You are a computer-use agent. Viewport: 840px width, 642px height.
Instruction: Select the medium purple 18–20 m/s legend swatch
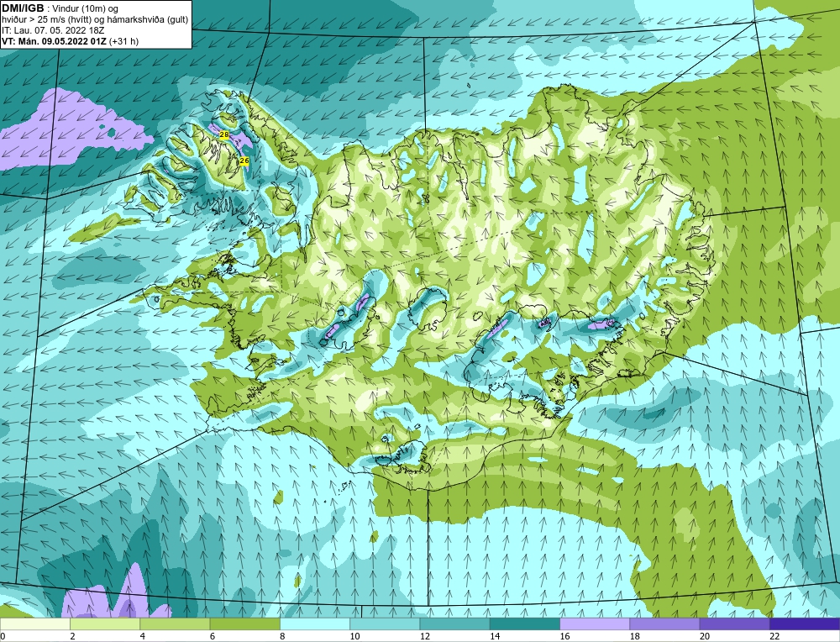tap(664, 624)
